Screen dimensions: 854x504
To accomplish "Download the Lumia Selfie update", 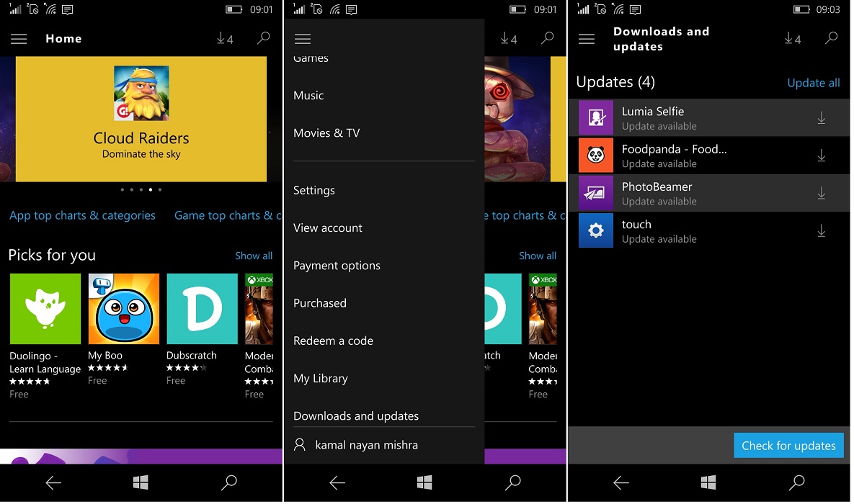I will (821, 118).
